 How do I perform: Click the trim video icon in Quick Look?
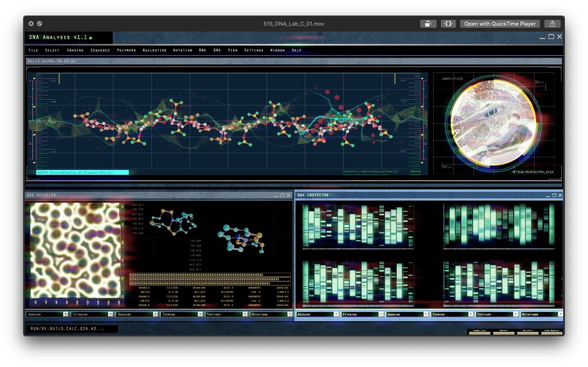[448, 24]
